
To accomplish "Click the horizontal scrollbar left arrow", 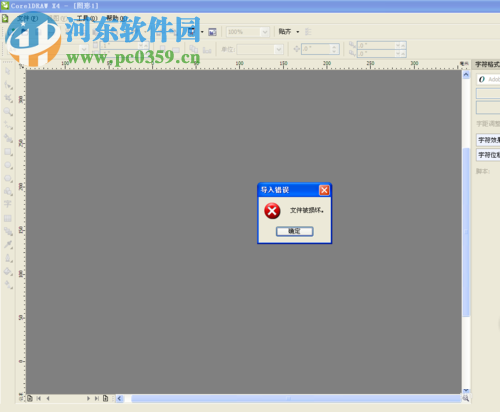I will tap(120, 398).
